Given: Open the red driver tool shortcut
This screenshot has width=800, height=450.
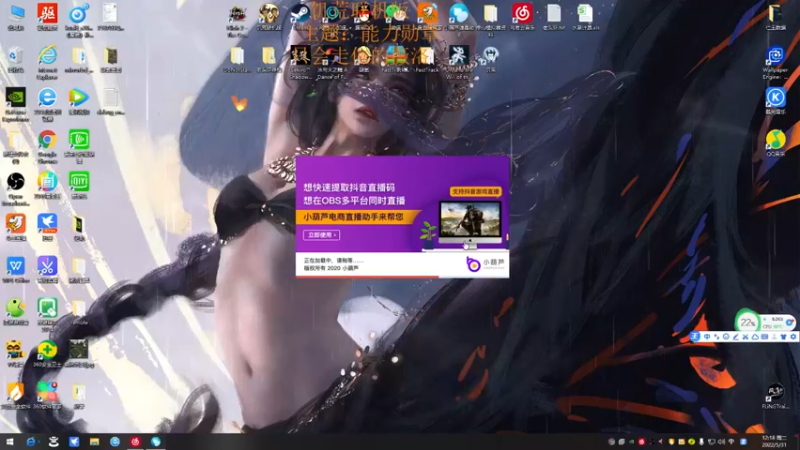Looking at the screenshot, I should click(x=47, y=17).
